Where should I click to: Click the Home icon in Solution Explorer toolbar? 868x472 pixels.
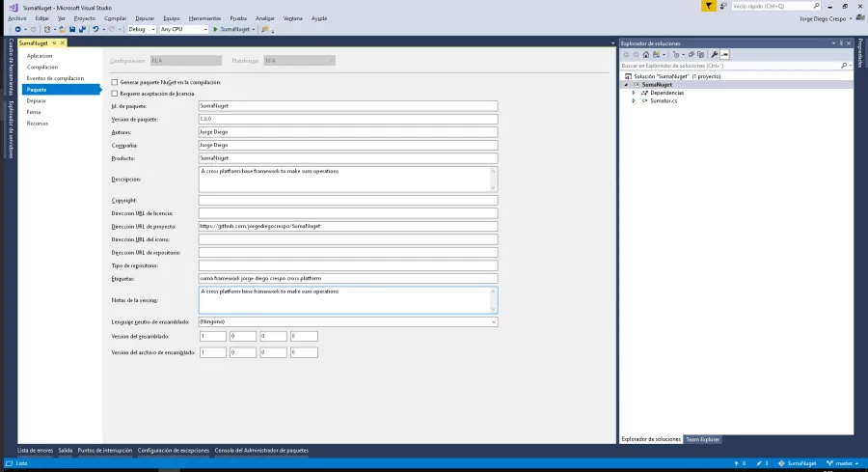(x=646, y=55)
